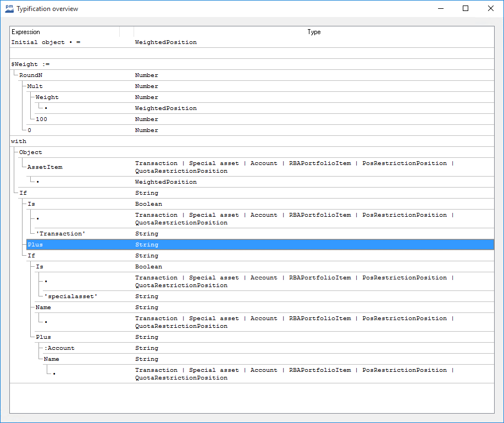Click the Type column header
The width and height of the screenshot is (504, 423).
pyautogui.click(x=313, y=32)
